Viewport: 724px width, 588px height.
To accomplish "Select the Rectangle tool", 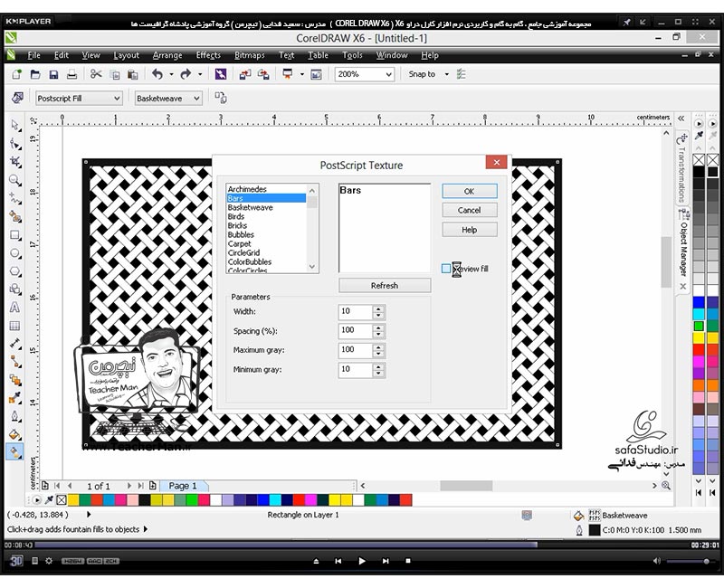I will click(15, 235).
